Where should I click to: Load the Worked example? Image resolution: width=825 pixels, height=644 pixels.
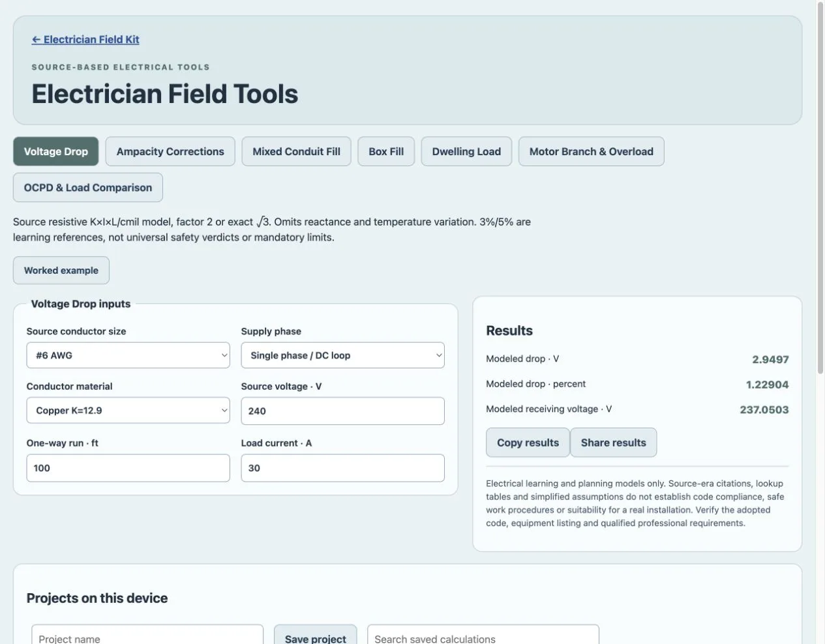coord(61,270)
